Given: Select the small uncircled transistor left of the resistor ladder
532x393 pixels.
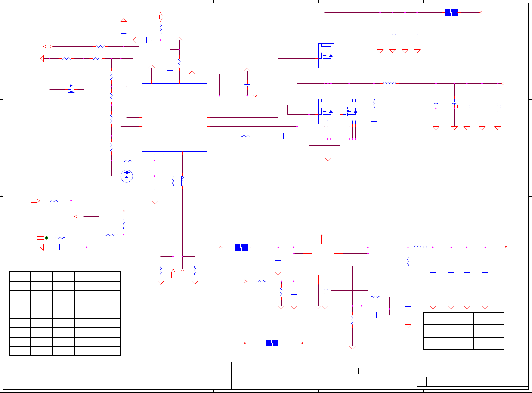Looking at the screenshot, I should tap(71, 89).
